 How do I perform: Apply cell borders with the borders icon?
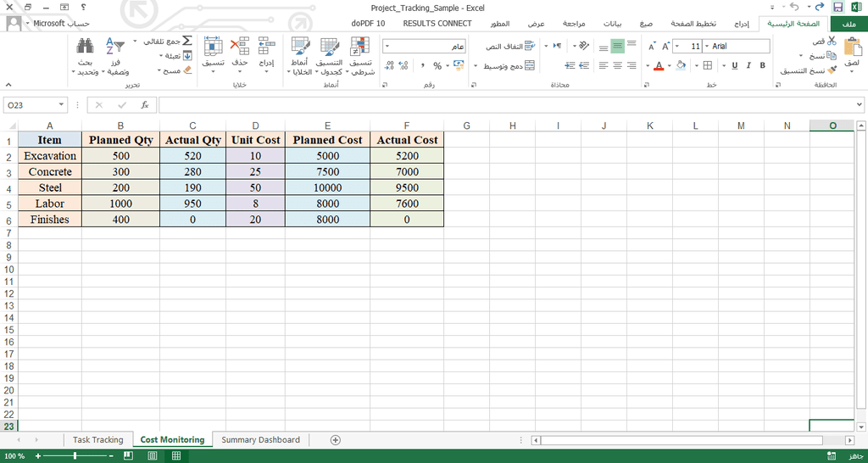click(707, 65)
